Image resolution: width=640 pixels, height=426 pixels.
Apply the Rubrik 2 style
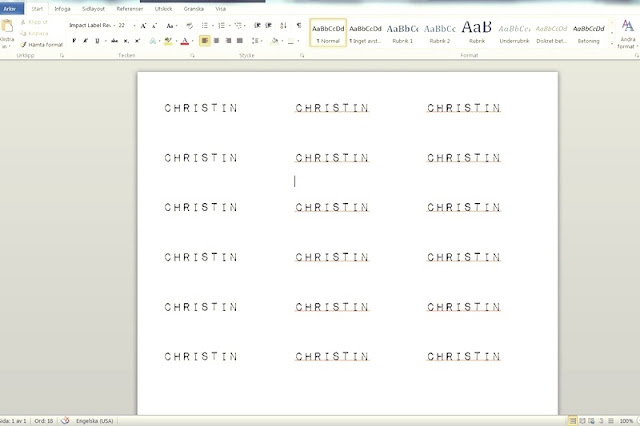pyautogui.click(x=440, y=33)
